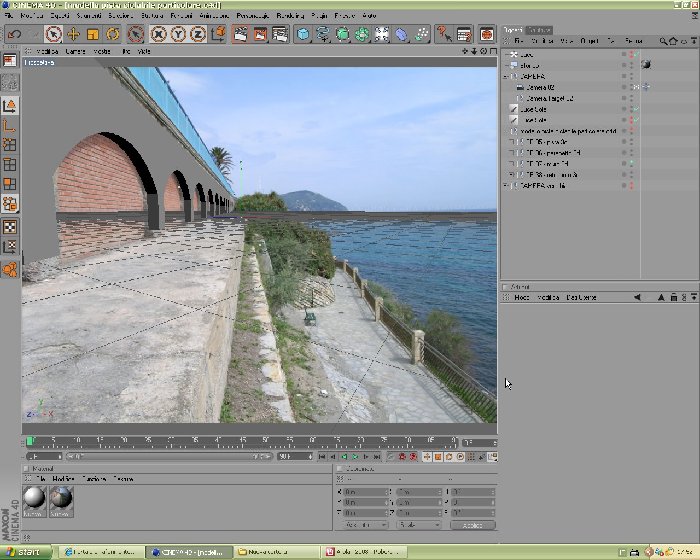
Task: Open the array modeling objects icon
Action: pos(362,34)
